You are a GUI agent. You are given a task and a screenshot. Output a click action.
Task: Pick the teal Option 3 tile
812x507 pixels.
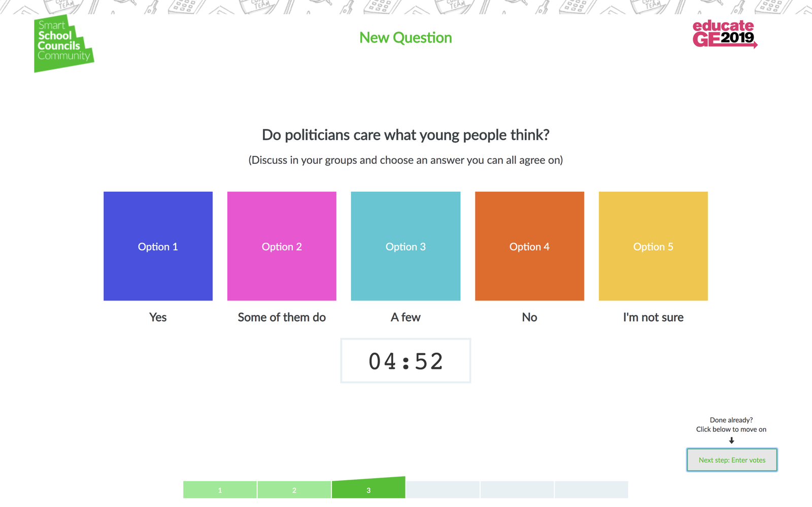[405, 246]
